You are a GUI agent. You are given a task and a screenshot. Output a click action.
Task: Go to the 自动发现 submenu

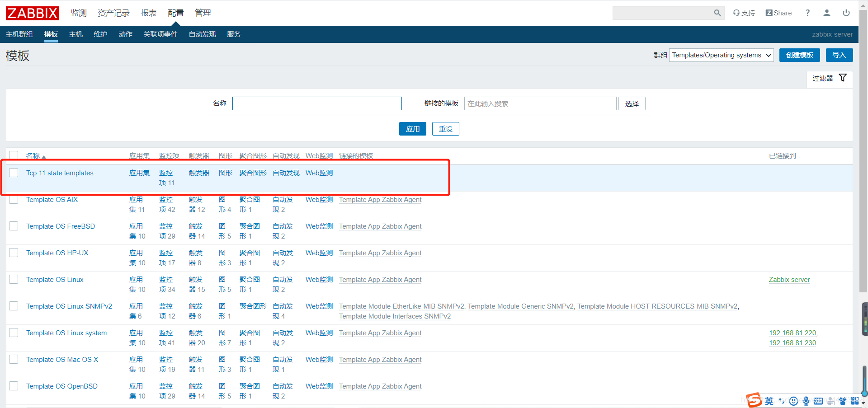[x=203, y=34]
